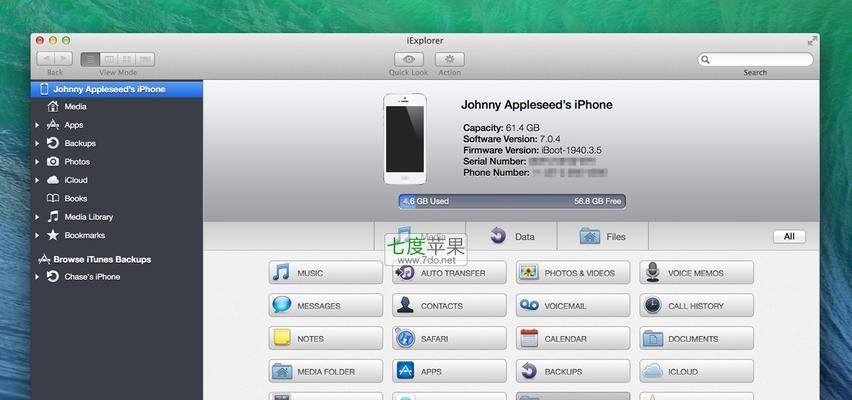
Task: Expand the iCloud tree node
Action: pyautogui.click(x=37, y=180)
